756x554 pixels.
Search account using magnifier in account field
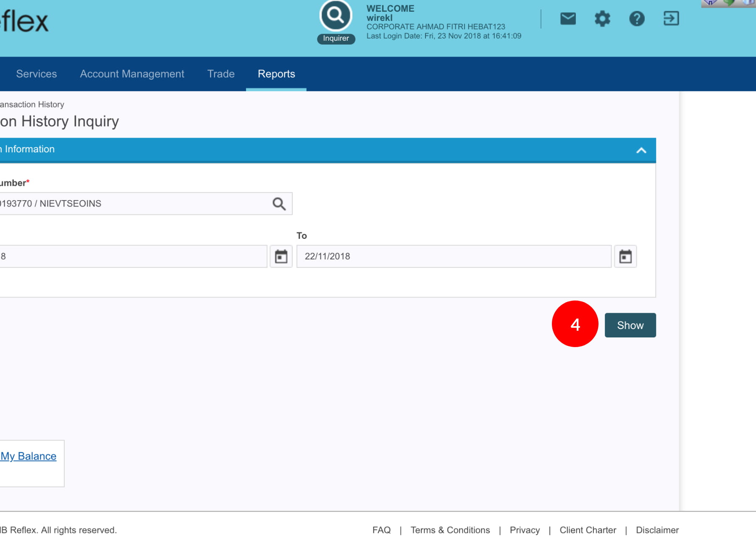click(x=279, y=204)
